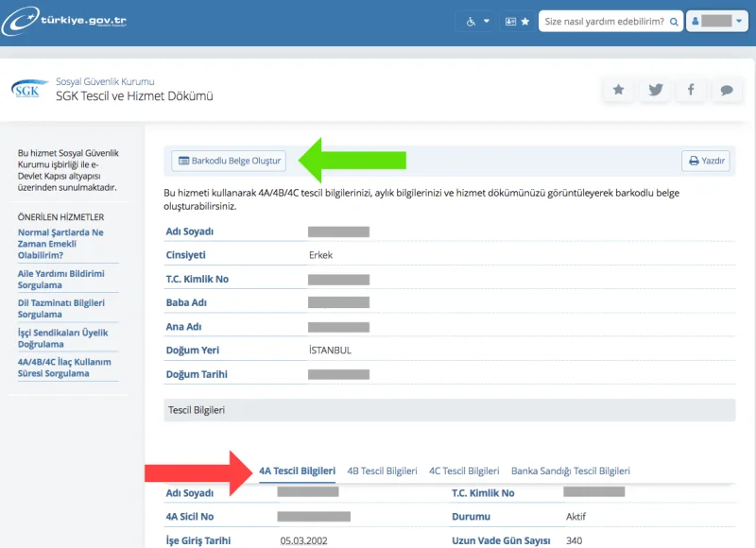Click the SGK logo
756x548 pixels.
pos(29,89)
